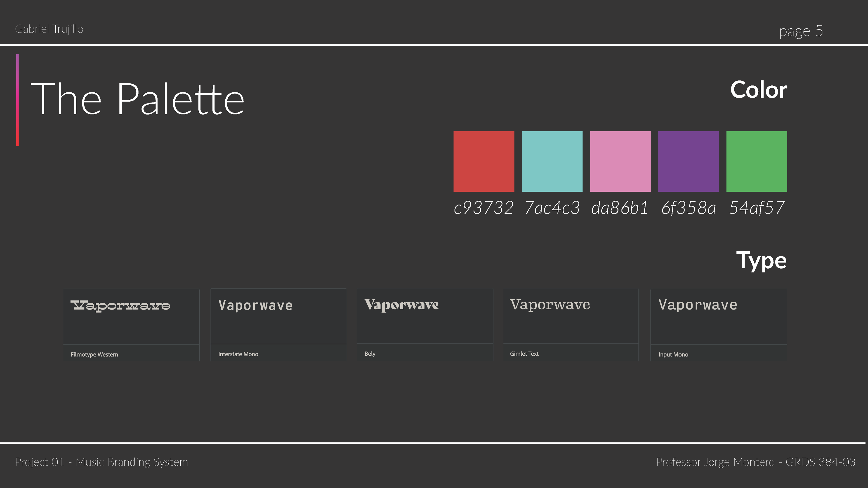The height and width of the screenshot is (488, 868).
Task: Click the Interstate Mono font name label
Action: 238,354
